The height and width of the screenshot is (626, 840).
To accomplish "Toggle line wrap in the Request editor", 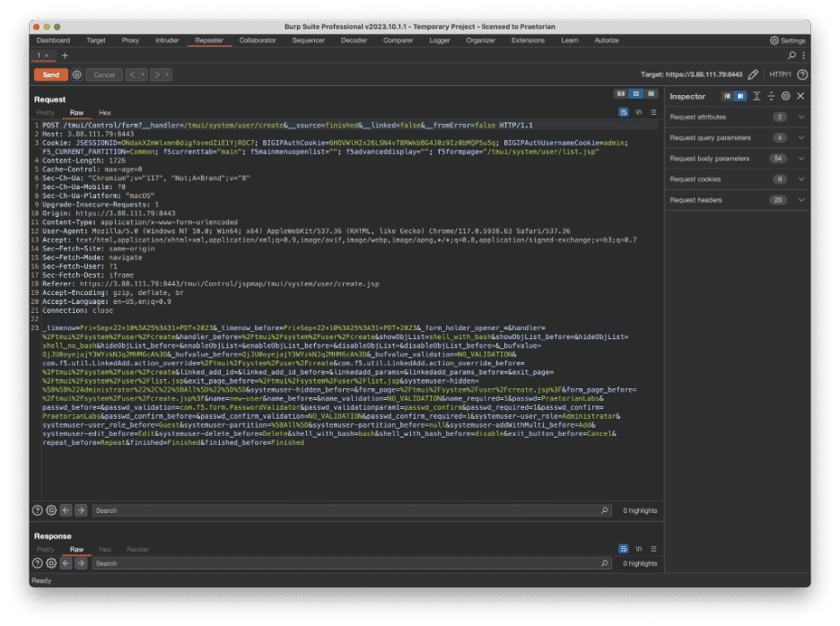I will point(624,112).
